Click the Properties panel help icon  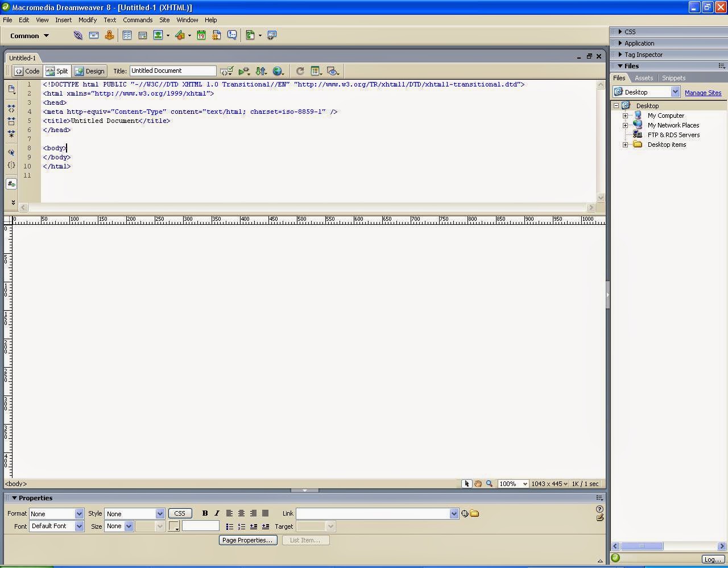[x=599, y=509]
